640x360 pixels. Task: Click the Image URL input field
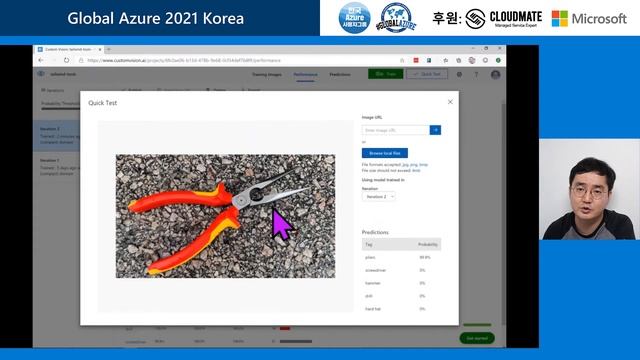[396, 130]
